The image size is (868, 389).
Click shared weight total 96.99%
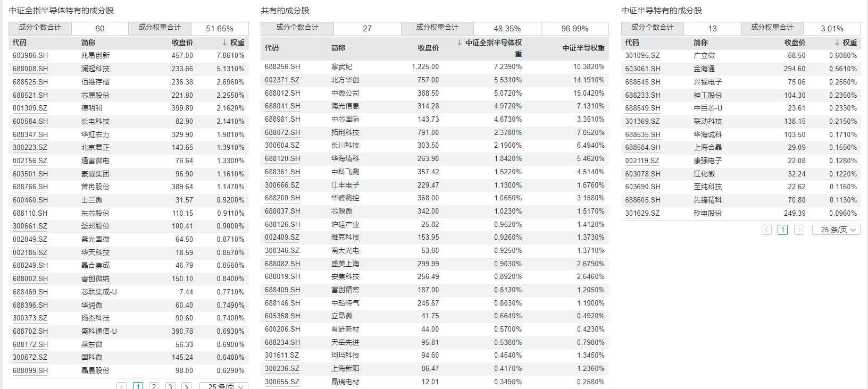pos(574,29)
